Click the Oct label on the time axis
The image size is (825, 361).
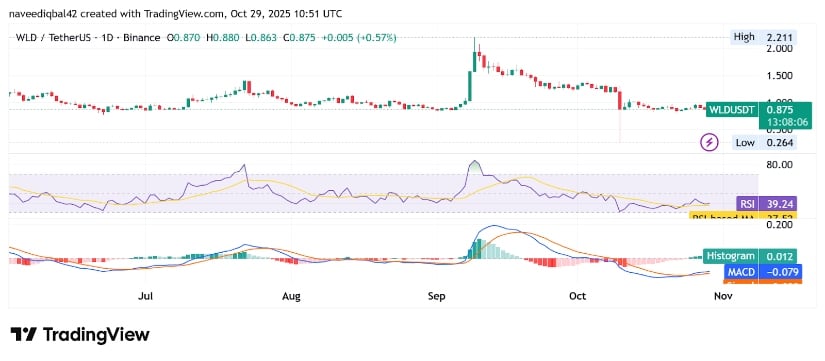click(x=578, y=296)
